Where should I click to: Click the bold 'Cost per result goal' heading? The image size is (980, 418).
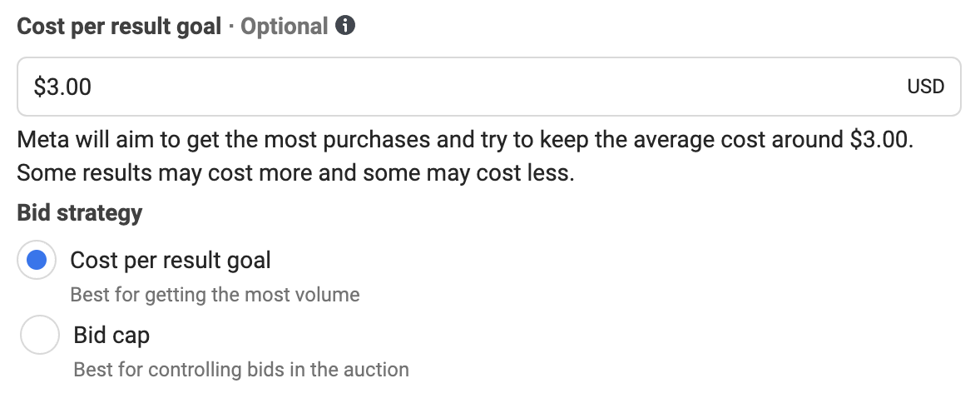tap(119, 27)
